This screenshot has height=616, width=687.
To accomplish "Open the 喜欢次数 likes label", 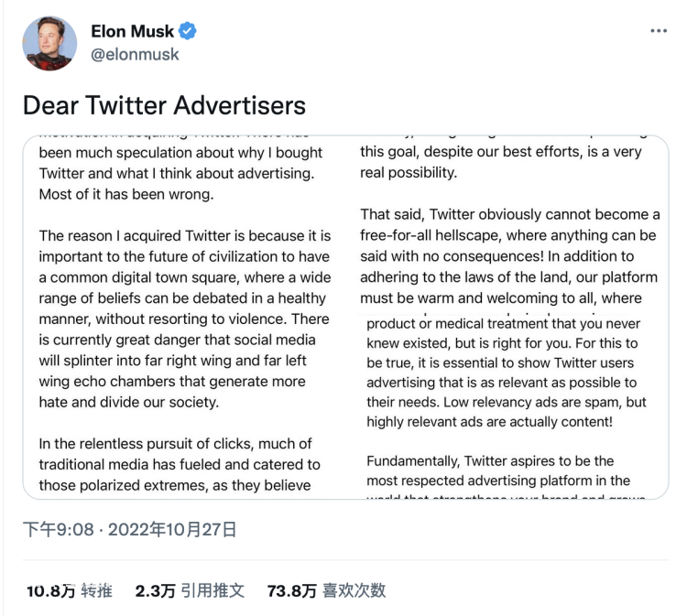I will (x=354, y=590).
